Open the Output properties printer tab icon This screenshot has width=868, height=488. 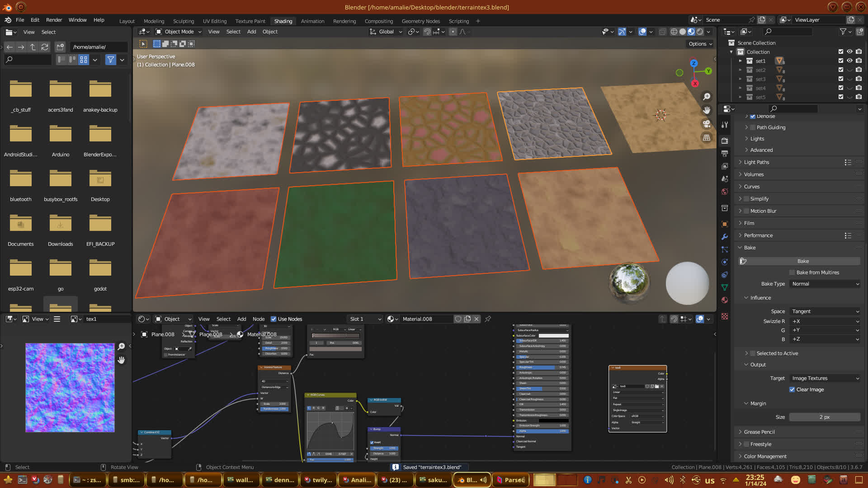pyautogui.click(x=725, y=154)
